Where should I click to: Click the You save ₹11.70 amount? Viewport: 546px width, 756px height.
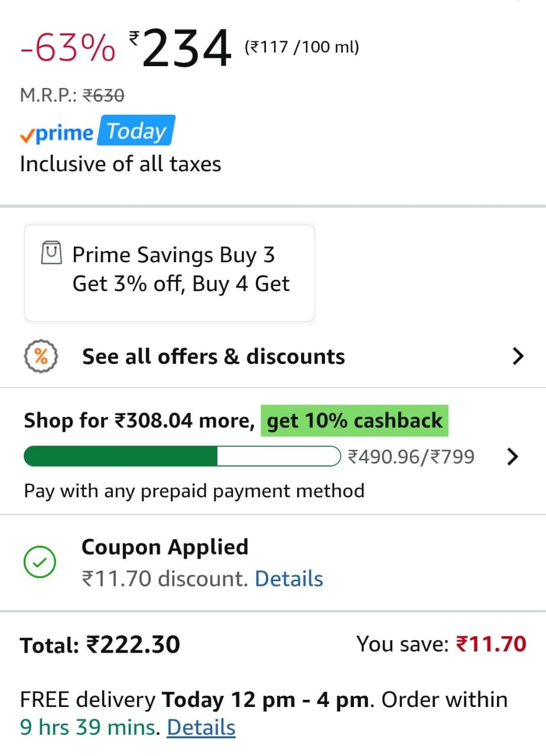[x=490, y=644]
